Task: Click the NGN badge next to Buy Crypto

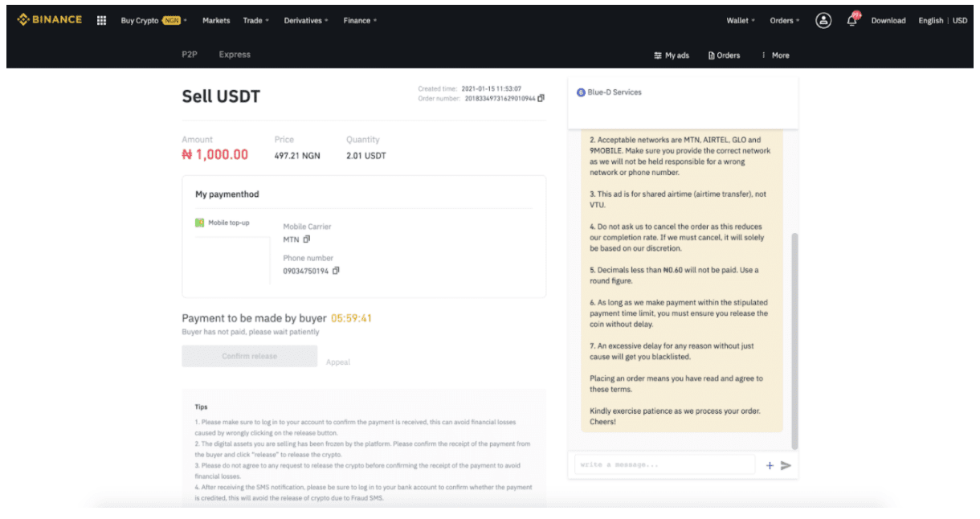Action: (x=171, y=21)
